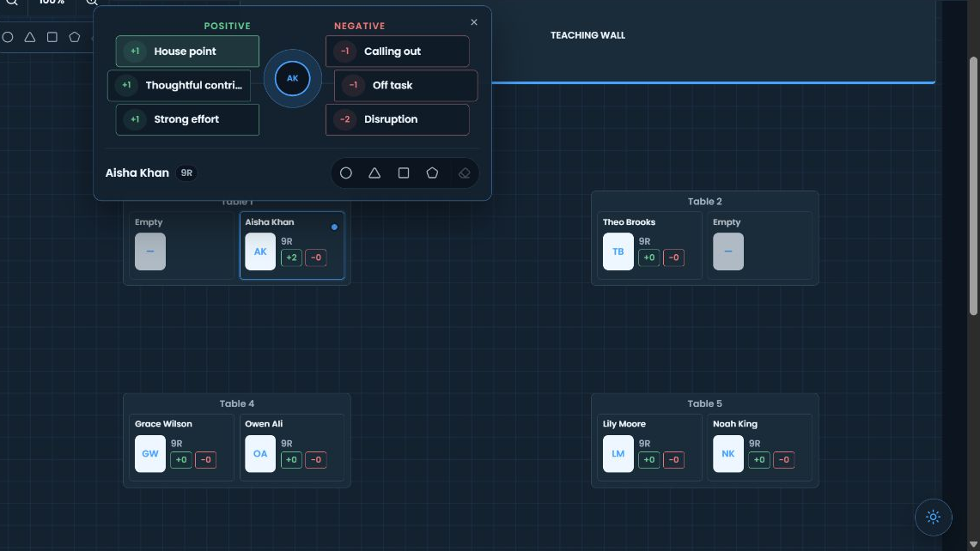Click Owen Ali OA avatar

260,453
